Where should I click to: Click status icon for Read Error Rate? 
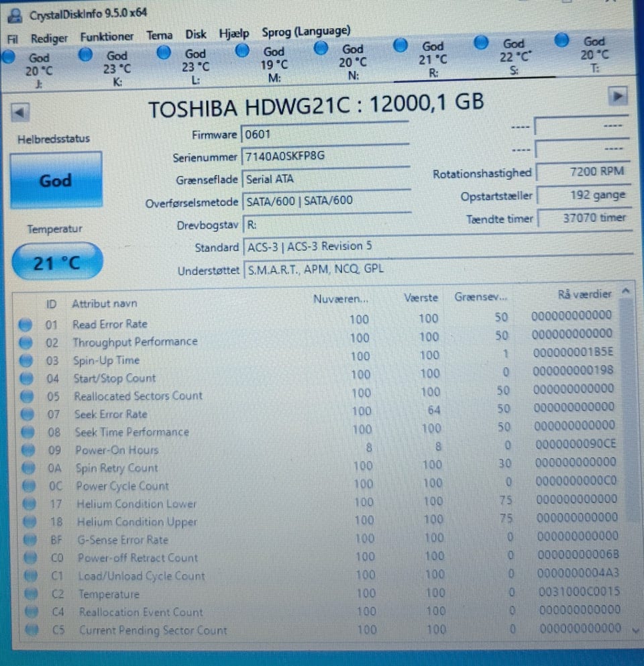(25, 325)
